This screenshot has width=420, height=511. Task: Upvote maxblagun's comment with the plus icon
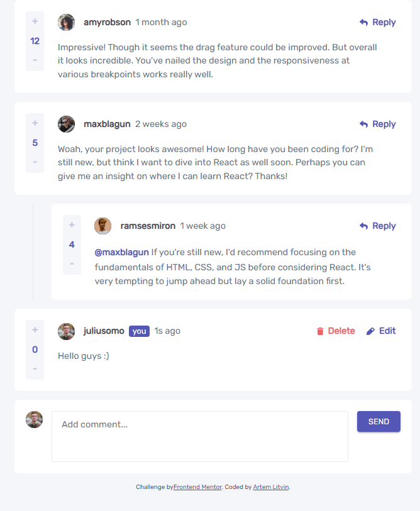point(35,123)
